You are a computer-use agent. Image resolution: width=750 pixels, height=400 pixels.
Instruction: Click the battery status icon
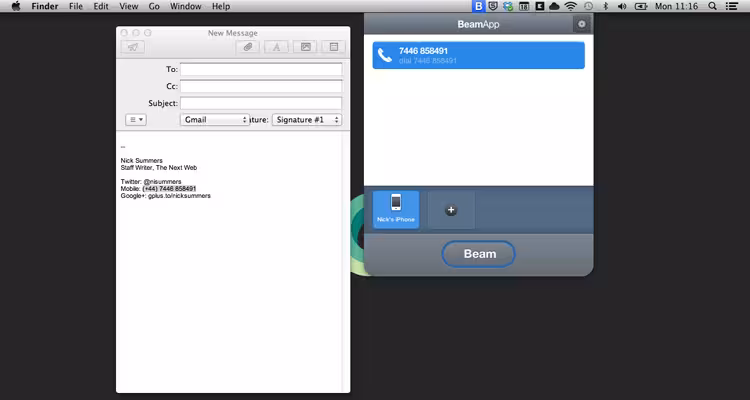(x=640, y=6)
